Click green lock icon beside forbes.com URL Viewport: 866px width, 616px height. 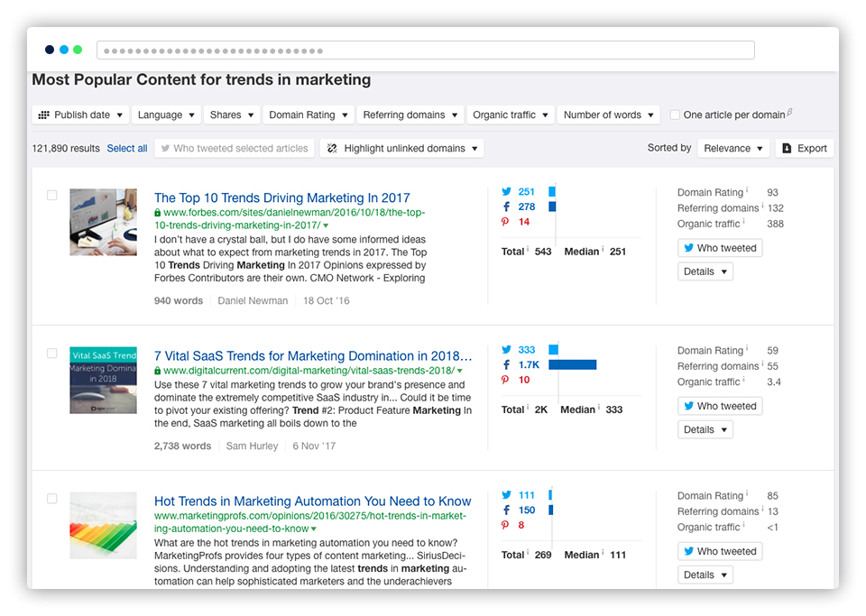pyautogui.click(x=158, y=213)
